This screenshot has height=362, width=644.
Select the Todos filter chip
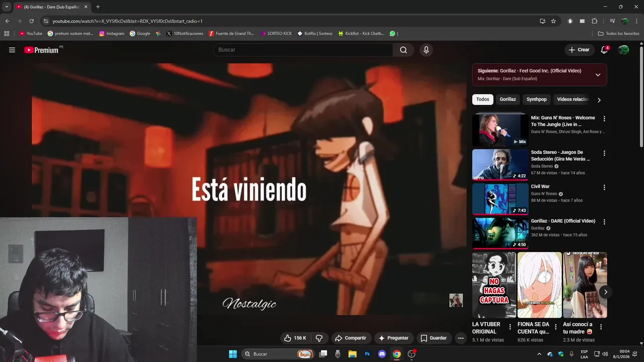pos(482,100)
